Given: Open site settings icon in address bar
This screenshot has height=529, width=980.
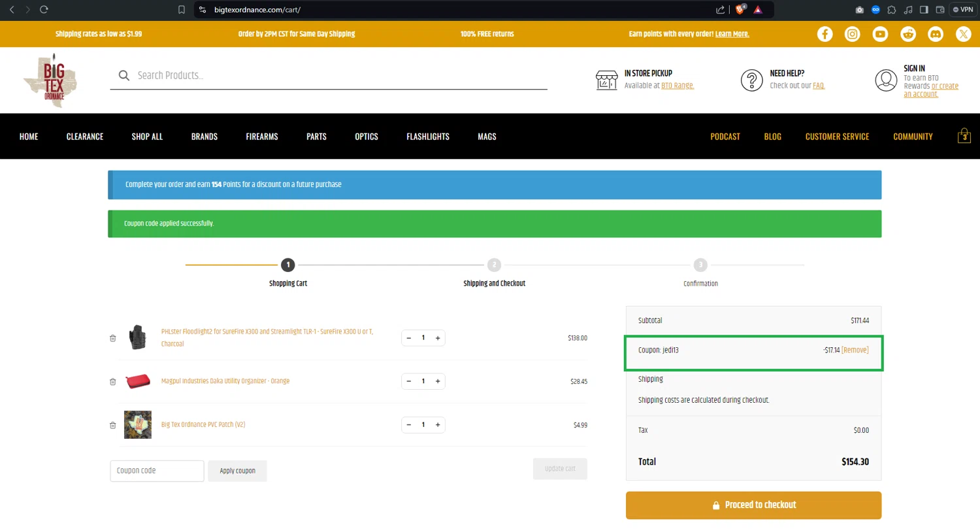Looking at the screenshot, I should [x=203, y=10].
